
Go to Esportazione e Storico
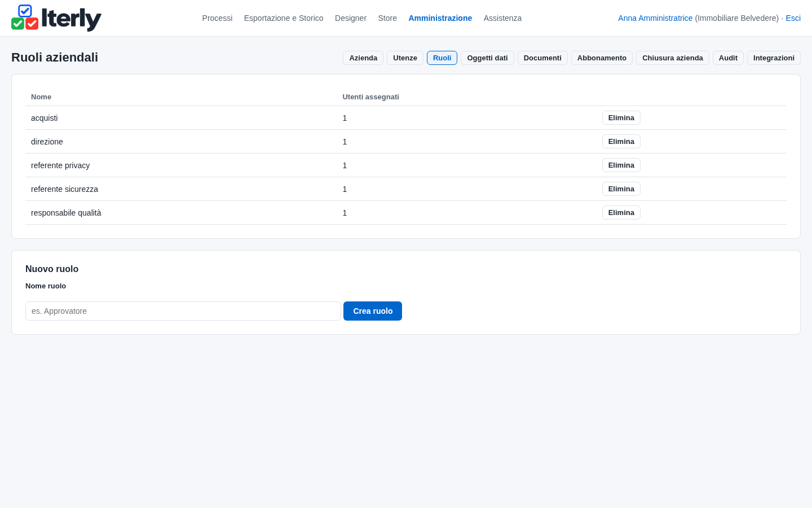click(284, 18)
